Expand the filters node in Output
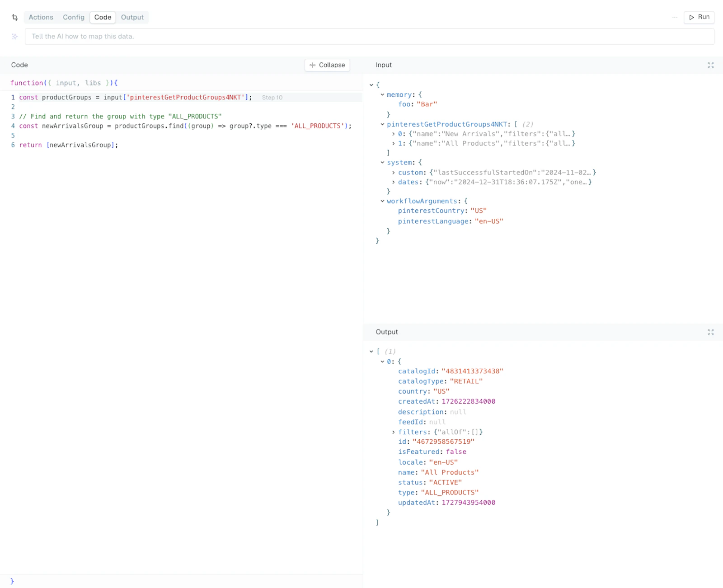This screenshot has width=723, height=588. click(x=394, y=432)
